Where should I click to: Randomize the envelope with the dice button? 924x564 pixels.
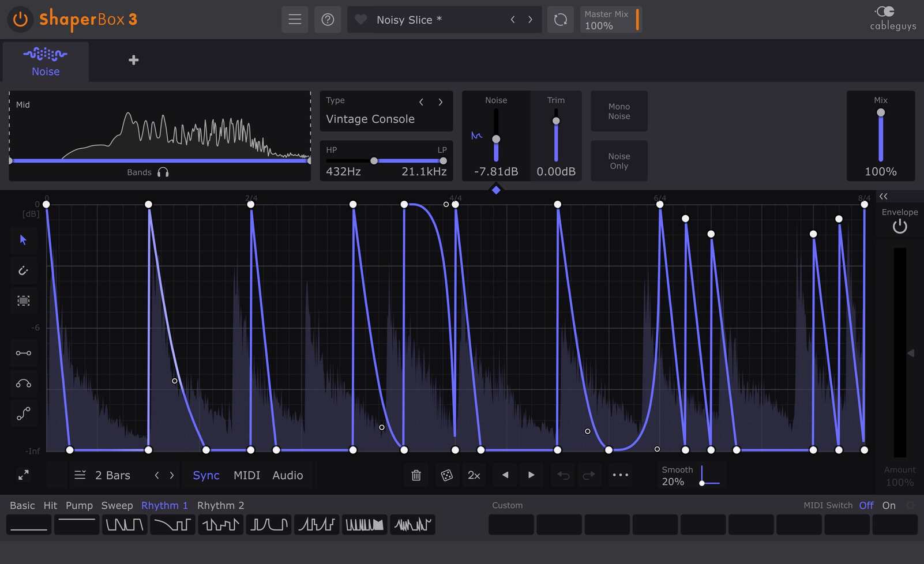(446, 475)
